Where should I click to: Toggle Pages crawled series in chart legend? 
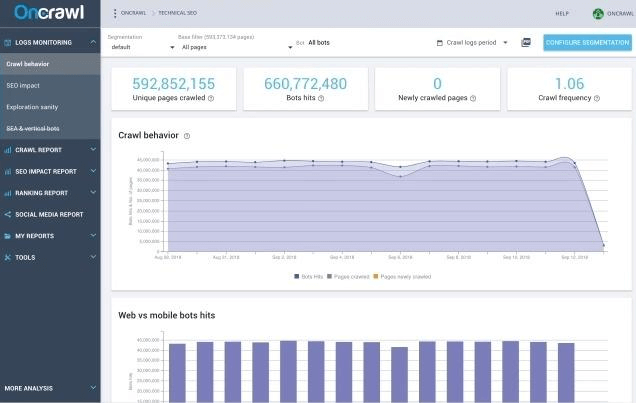pos(348,277)
